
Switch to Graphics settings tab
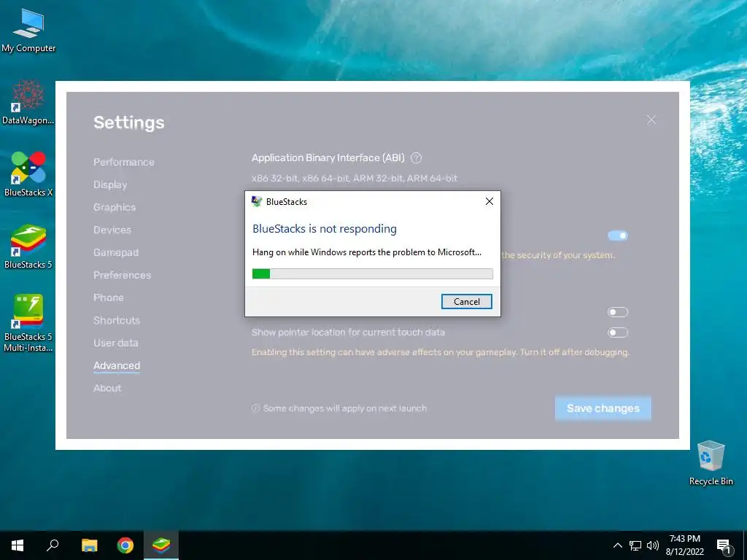click(x=115, y=207)
